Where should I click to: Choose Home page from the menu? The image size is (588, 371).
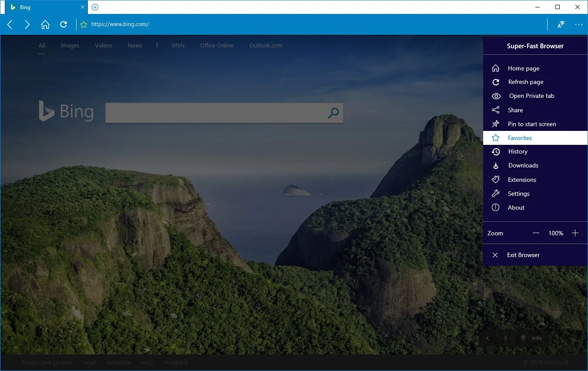tap(535, 68)
